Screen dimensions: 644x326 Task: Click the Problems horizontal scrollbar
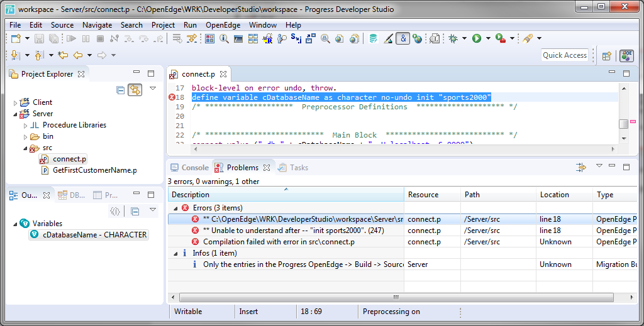click(x=396, y=297)
